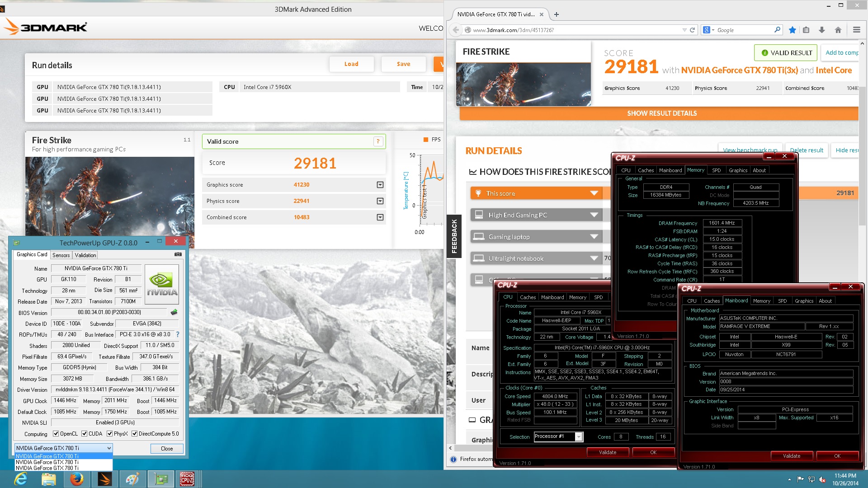This screenshot has height=488, width=868.
Task: Toggle the CUDA checkbox in GPU-Z
Action: tap(84, 434)
